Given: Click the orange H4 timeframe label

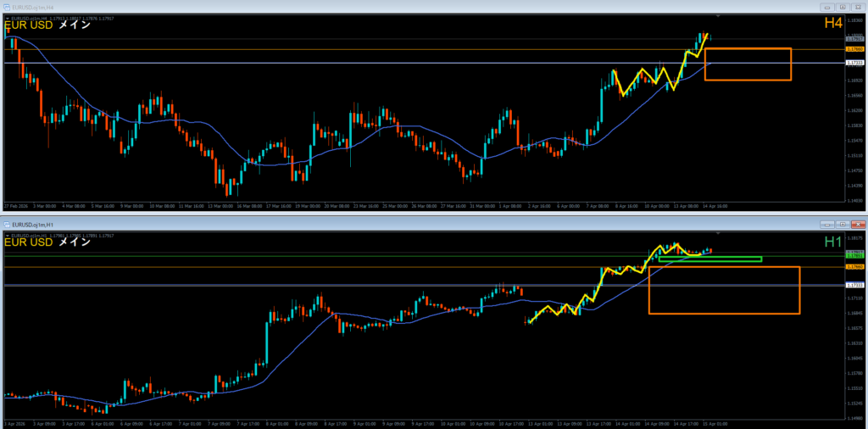Looking at the screenshot, I should click(834, 24).
